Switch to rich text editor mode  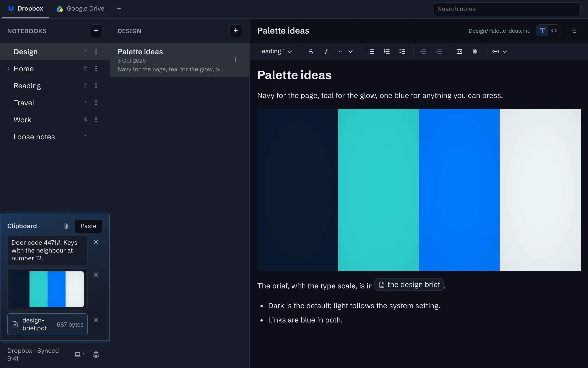pos(542,31)
